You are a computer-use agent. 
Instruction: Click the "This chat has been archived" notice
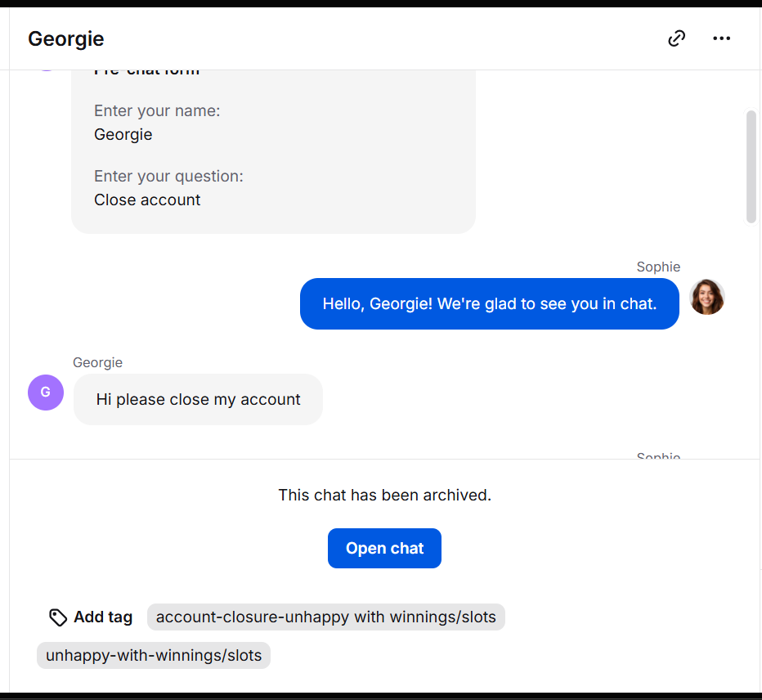pos(384,495)
